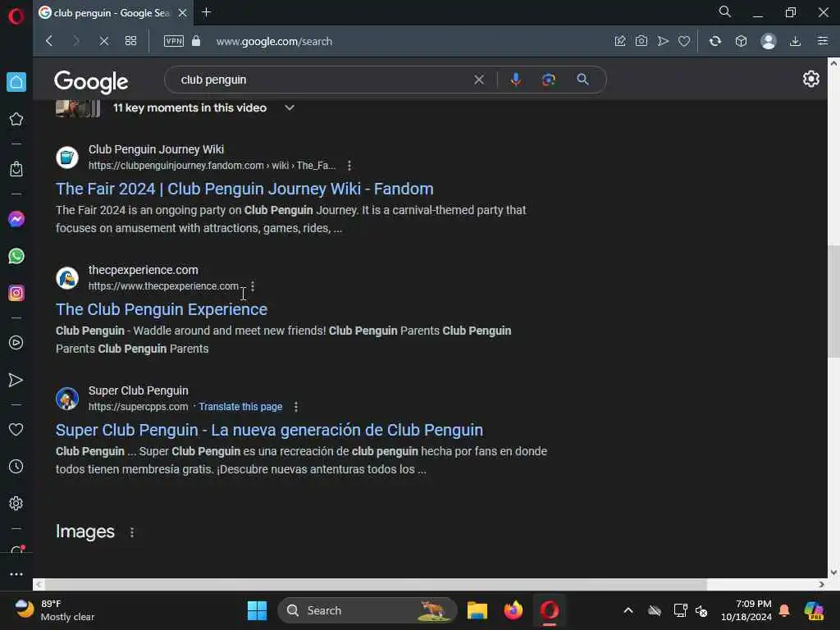Open the weather widget 89°F
This screenshot has height=630, width=840.
click(x=53, y=610)
